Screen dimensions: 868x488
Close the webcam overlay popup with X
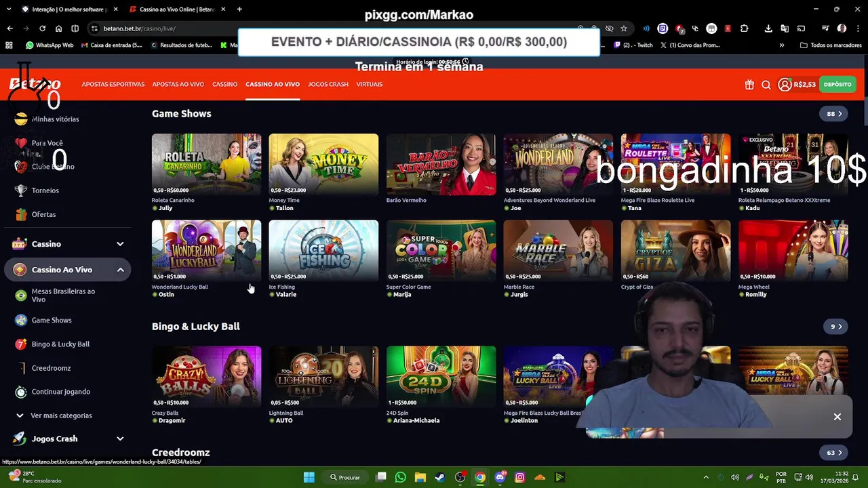tap(837, 417)
